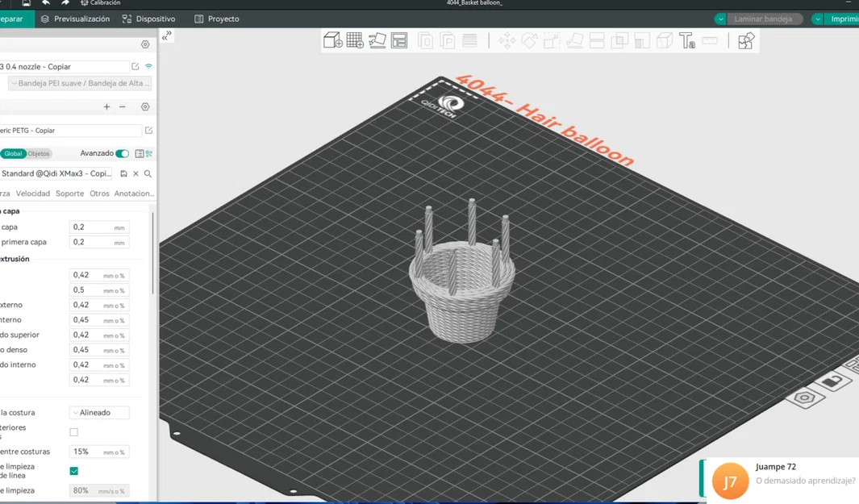Check the 'teriores' checkbox
Viewport: 859px width, 504px height.
[x=74, y=432]
